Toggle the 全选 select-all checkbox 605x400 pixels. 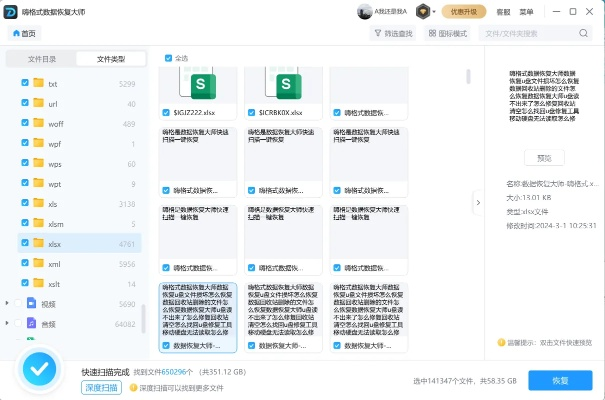167,58
